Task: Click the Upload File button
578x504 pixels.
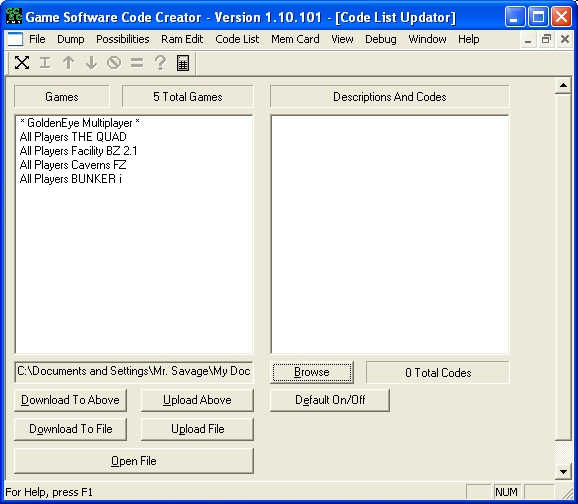Action: (197, 429)
